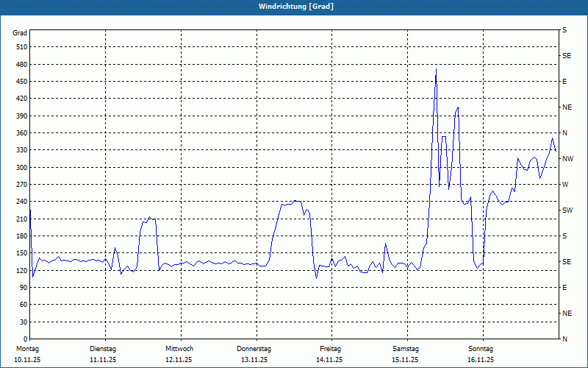588x368 pixels.
Task: Click the SW compass label on the right axis
Action: pyautogui.click(x=567, y=210)
